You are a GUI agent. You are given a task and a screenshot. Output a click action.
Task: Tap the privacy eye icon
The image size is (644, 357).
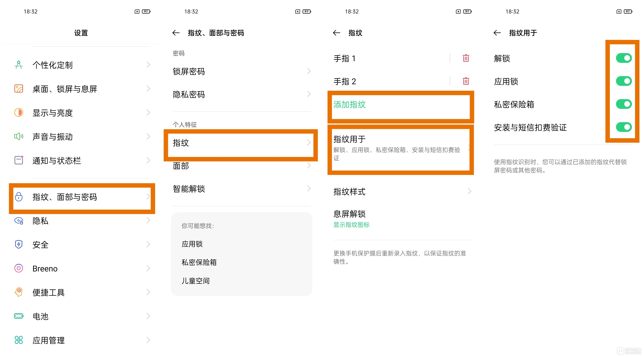click(19, 221)
